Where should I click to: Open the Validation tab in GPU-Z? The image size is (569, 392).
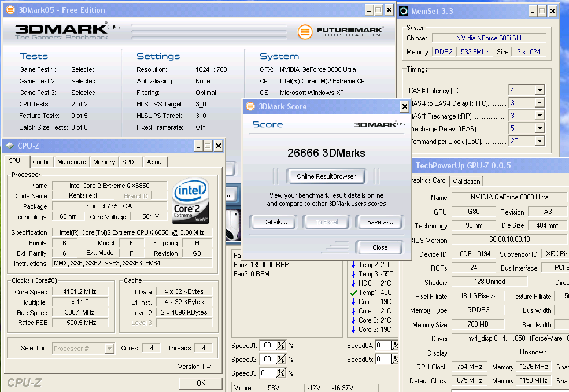pos(466,181)
